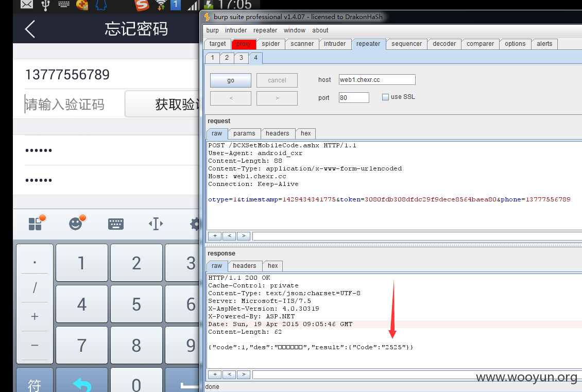Click the request search previous < button
The image size is (582, 392).
coord(229,236)
